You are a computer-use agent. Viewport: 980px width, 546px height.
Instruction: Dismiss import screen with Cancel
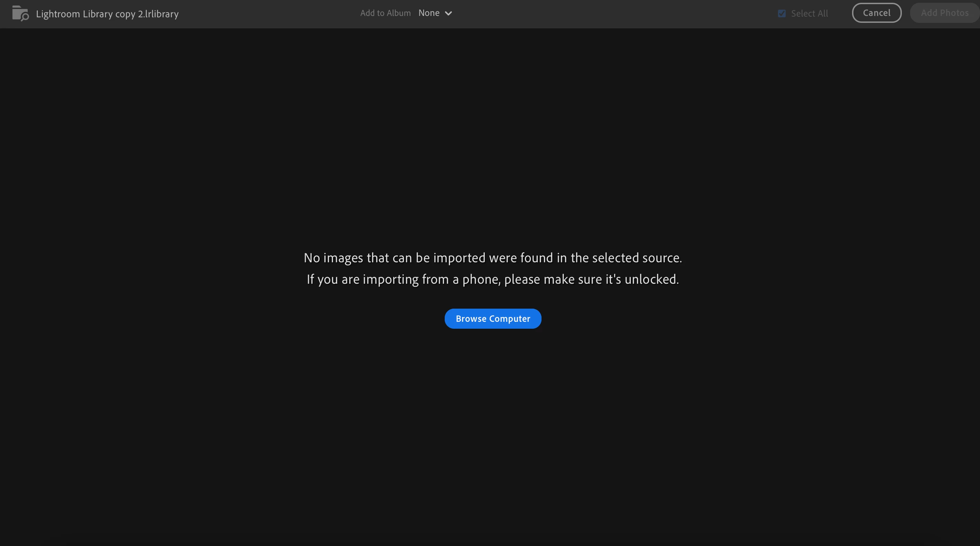tap(876, 13)
